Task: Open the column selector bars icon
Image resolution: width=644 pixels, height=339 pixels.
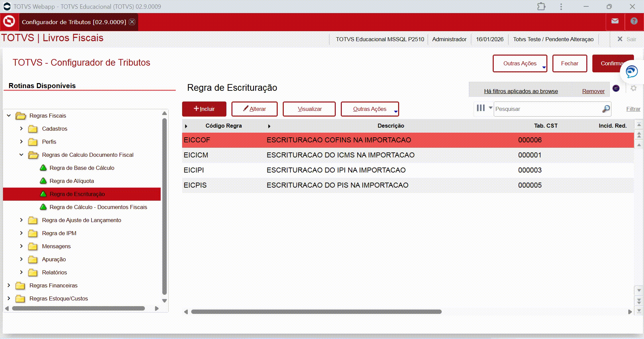Action: click(481, 108)
